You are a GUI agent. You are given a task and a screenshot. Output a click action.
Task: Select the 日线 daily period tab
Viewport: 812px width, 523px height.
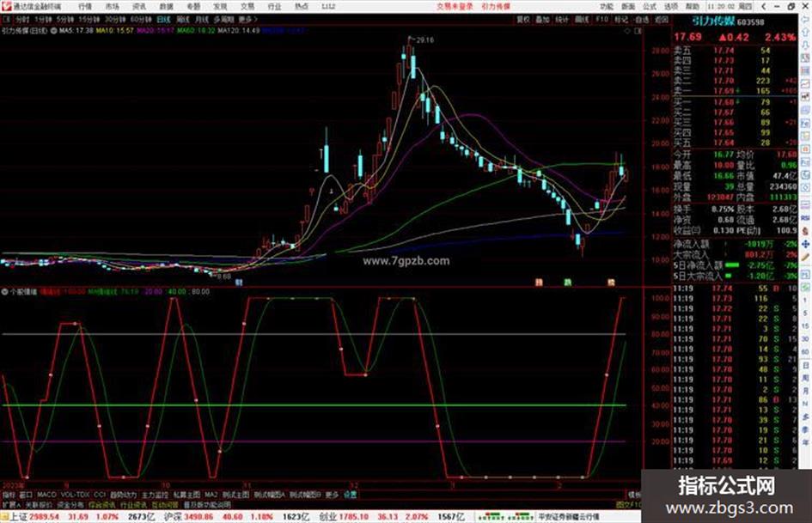click(163, 19)
